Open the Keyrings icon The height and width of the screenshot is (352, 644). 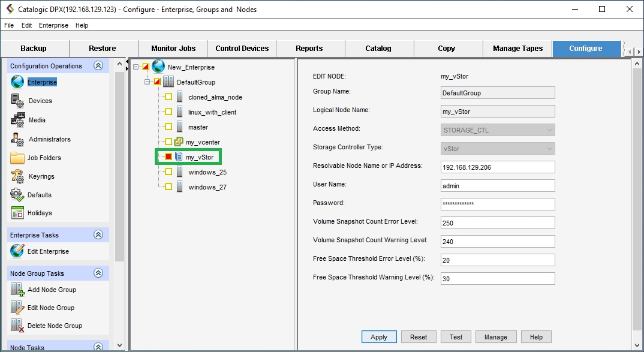pos(17,176)
